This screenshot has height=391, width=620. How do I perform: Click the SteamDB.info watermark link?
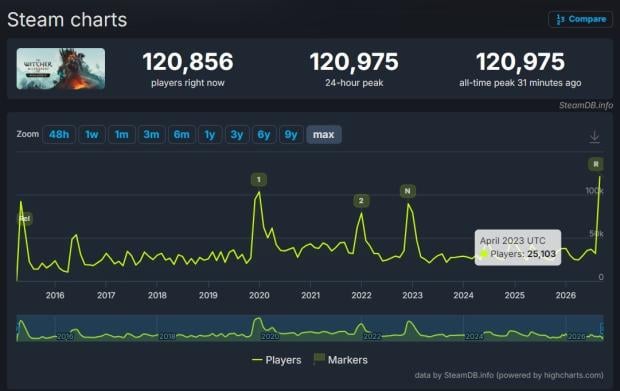586,105
